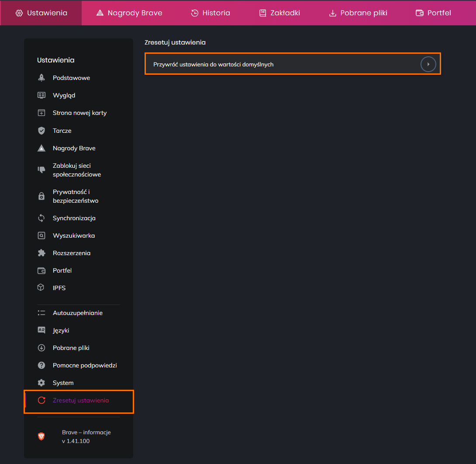This screenshot has width=476, height=464.
Task: Click Przywróć ustawienia do wartości domyślnych row
Action: coord(293,64)
